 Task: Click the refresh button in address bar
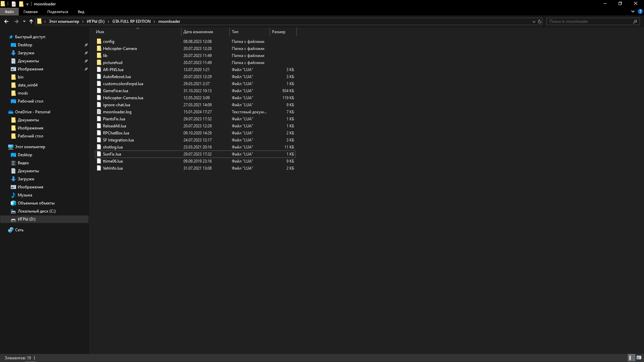[x=540, y=21]
